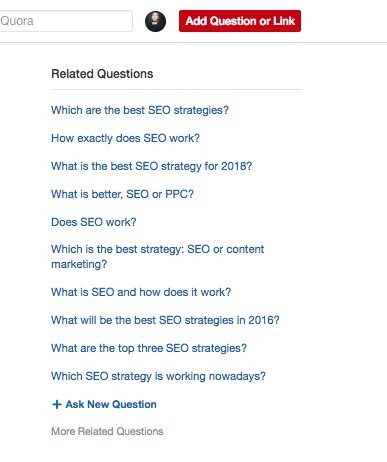This screenshot has height=462, width=387.
Task: Visit "What is better, SEO or PPC?"
Action: [x=122, y=194]
